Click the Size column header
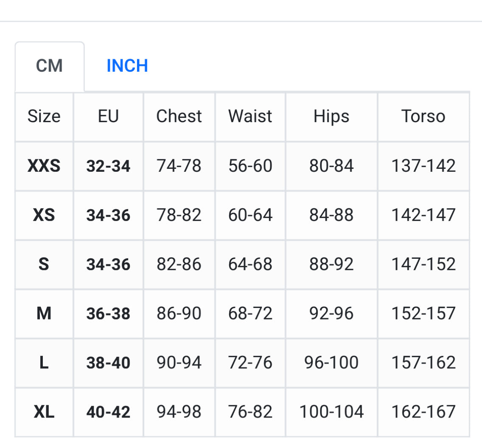The height and width of the screenshot is (448, 482). (x=44, y=116)
